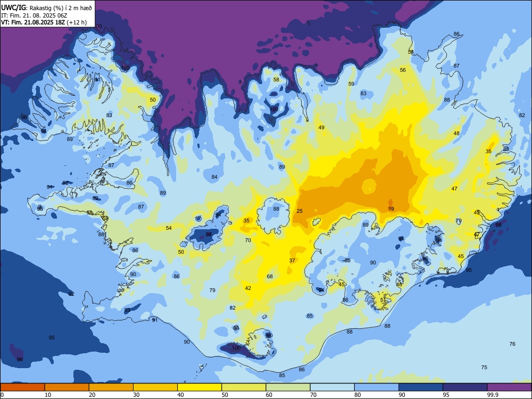The image size is (532, 399).
Task: Click the 'IT: Fim. 21. 08. 2025 06Z' line
Action: (34, 15)
